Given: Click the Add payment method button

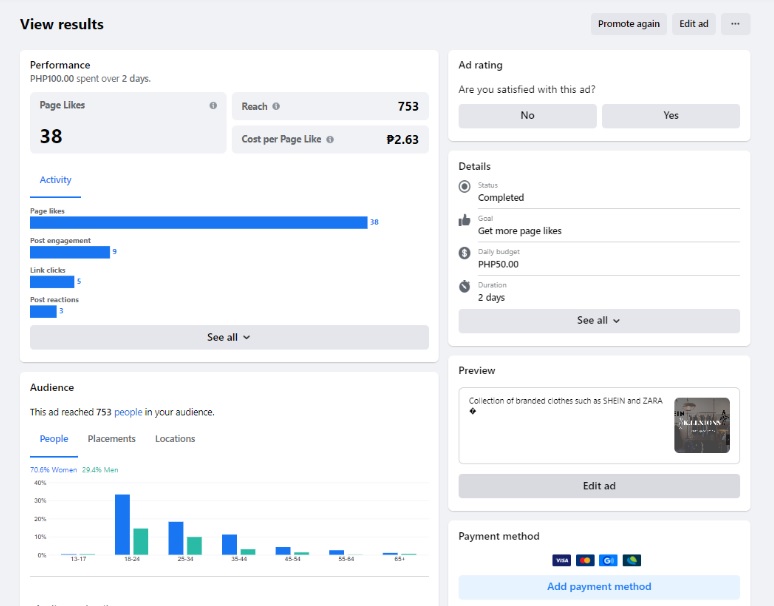Looking at the screenshot, I should [x=599, y=587].
